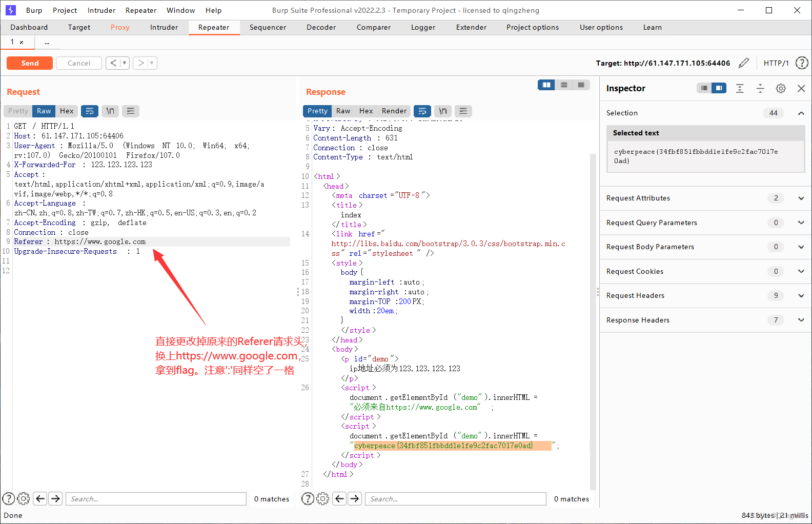Screen dimensions: 812x524
Task: Focus the response search field
Action: [x=455, y=499]
